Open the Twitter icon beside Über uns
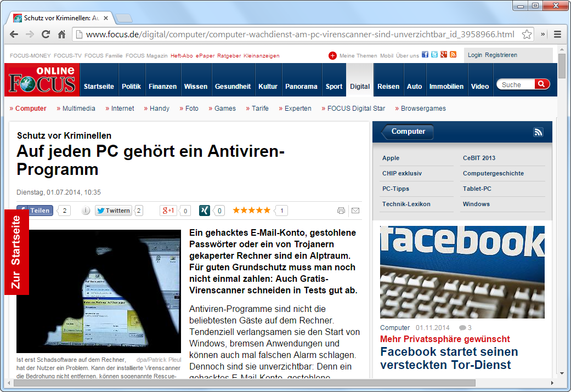The image size is (571, 392). [434, 55]
